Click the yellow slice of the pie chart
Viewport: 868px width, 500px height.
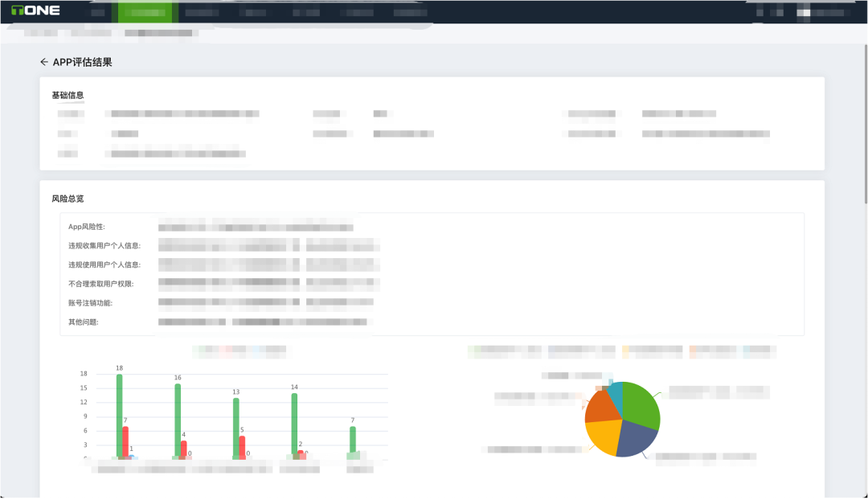coord(604,437)
